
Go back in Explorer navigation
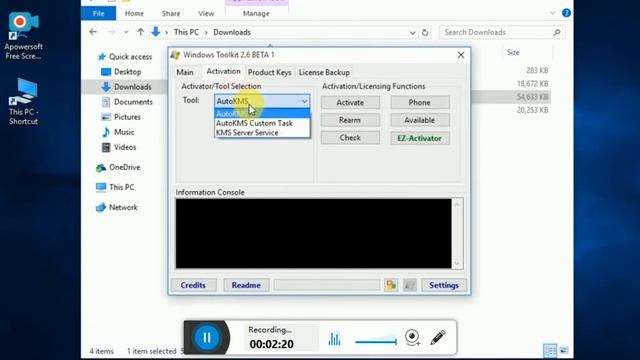point(93,32)
